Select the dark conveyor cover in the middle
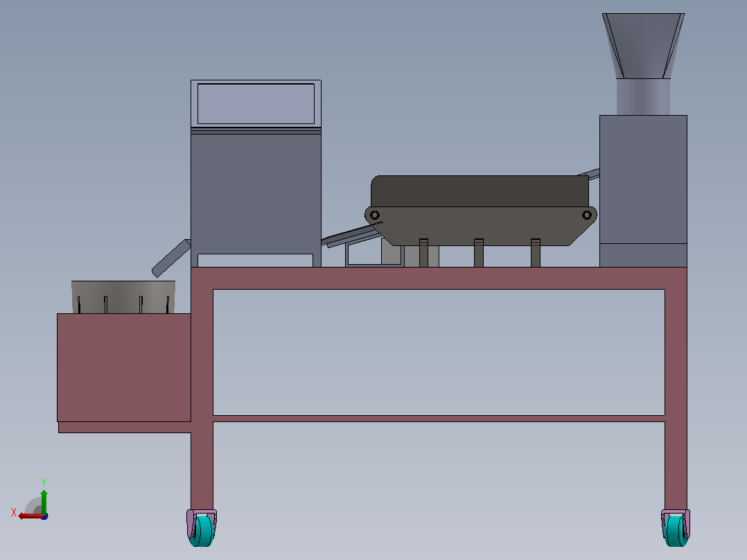This screenshot has height=560, width=747. (480, 191)
